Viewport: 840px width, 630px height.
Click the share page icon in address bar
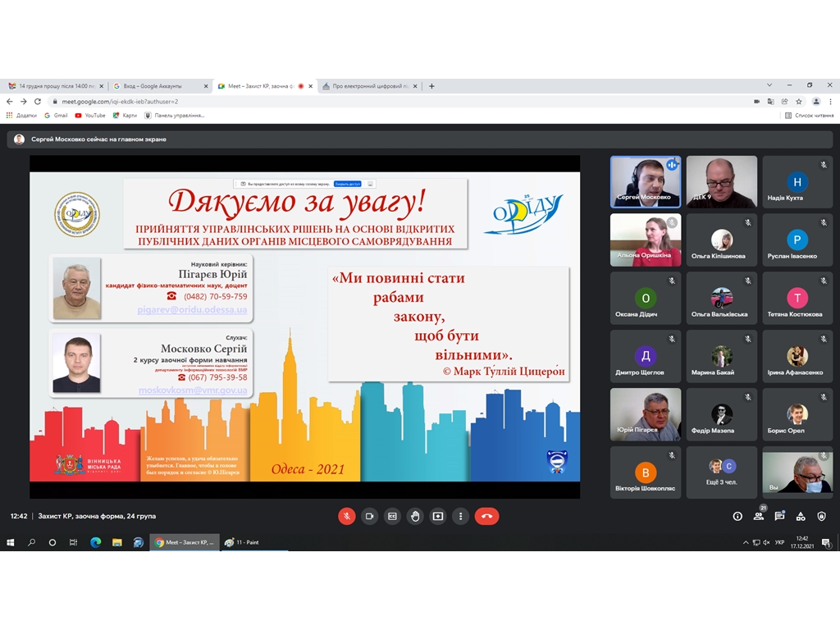click(x=785, y=101)
